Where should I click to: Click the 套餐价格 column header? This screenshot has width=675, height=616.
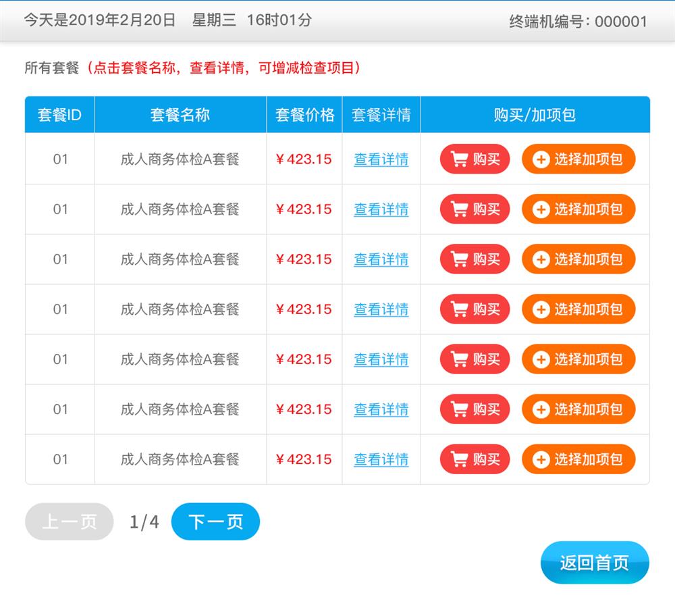pyautogui.click(x=305, y=115)
